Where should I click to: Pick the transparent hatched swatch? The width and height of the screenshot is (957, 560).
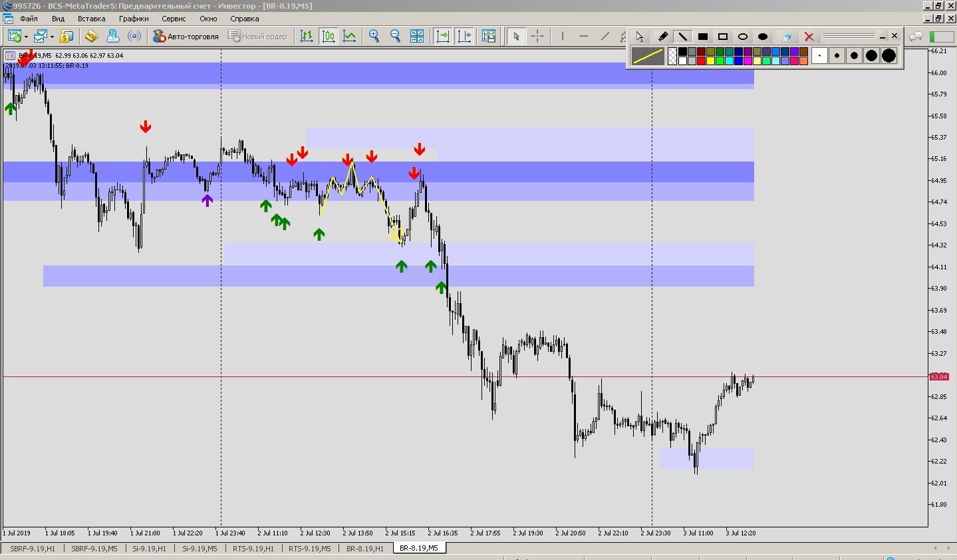click(672, 56)
